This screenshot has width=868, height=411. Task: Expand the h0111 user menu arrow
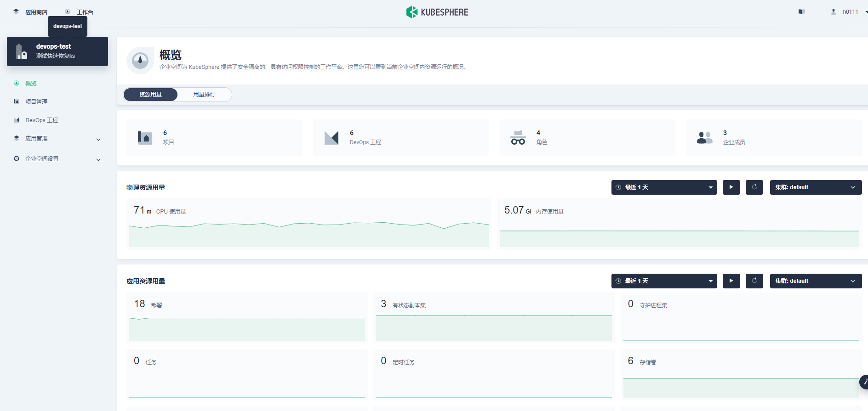coord(866,12)
